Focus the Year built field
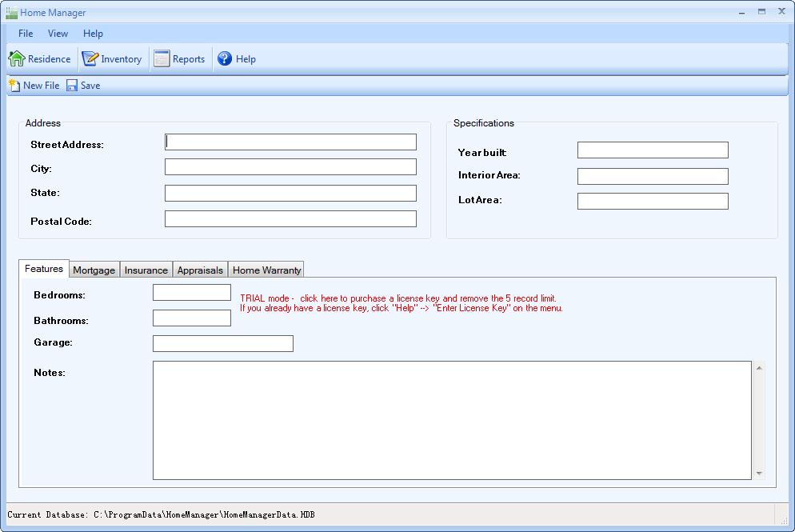This screenshot has height=532, width=795. (x=653, y=150)
